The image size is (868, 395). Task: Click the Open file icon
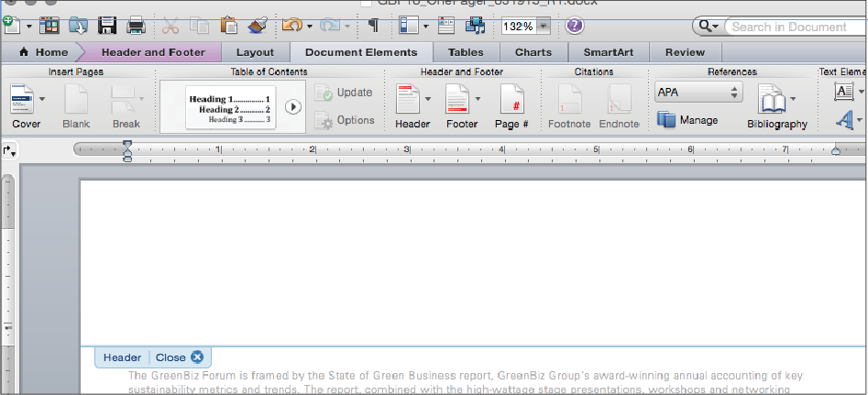point(78,26)
